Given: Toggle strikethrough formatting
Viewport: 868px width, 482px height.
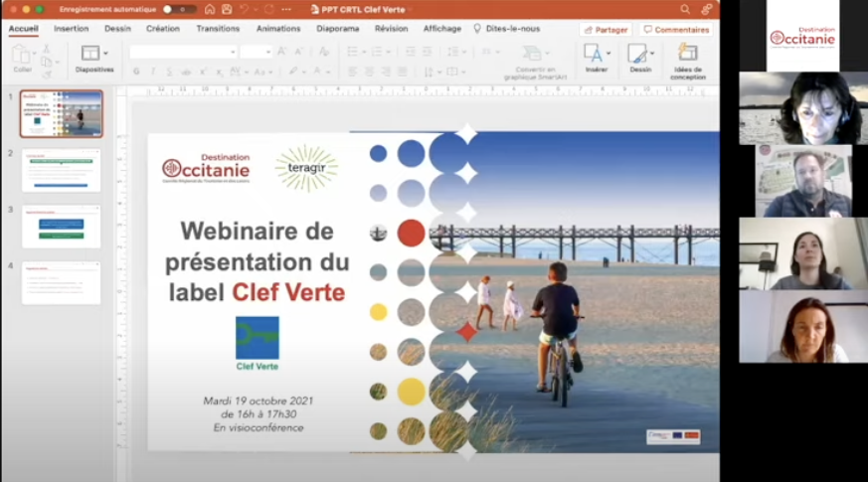Looking at the screenshot, I should (186, 72).
